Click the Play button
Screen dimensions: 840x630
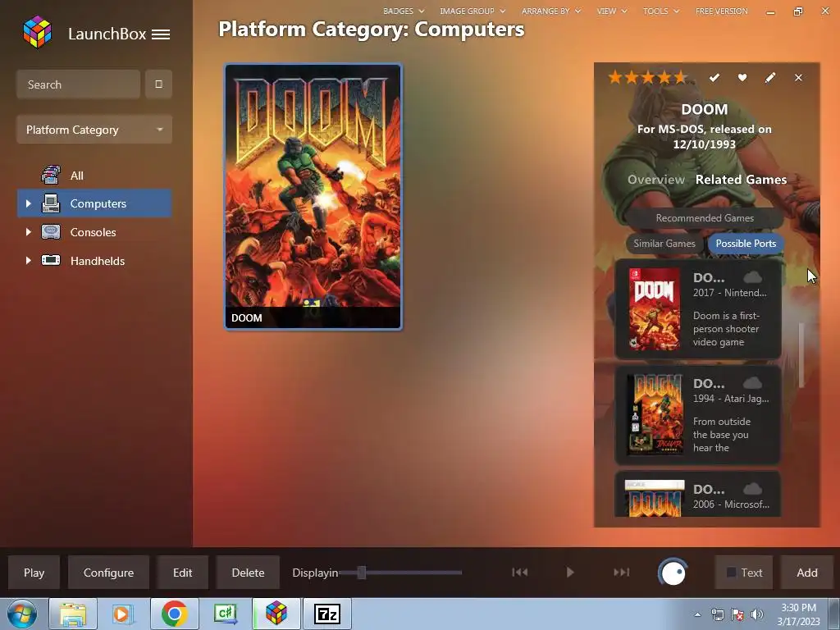(x=34, y=573)
